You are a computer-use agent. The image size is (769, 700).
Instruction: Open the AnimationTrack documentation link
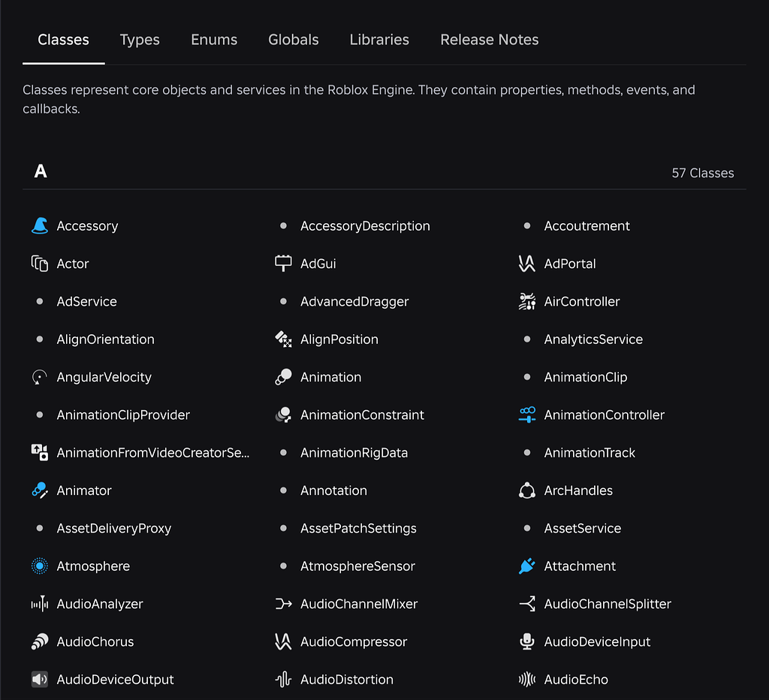click(590, 452)
